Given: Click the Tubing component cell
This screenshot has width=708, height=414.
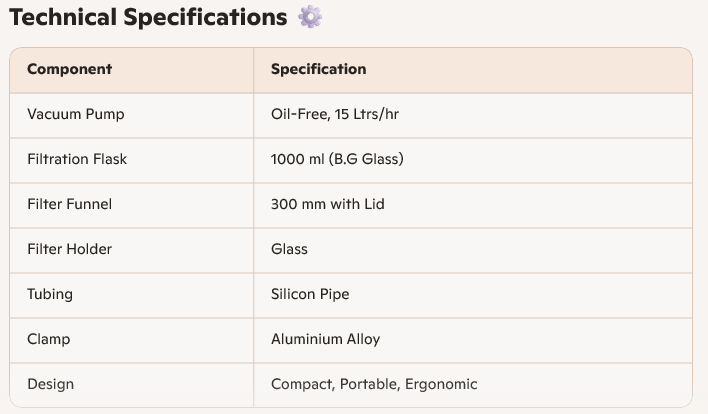Looking at the screenshot, I should click(50, 294).
